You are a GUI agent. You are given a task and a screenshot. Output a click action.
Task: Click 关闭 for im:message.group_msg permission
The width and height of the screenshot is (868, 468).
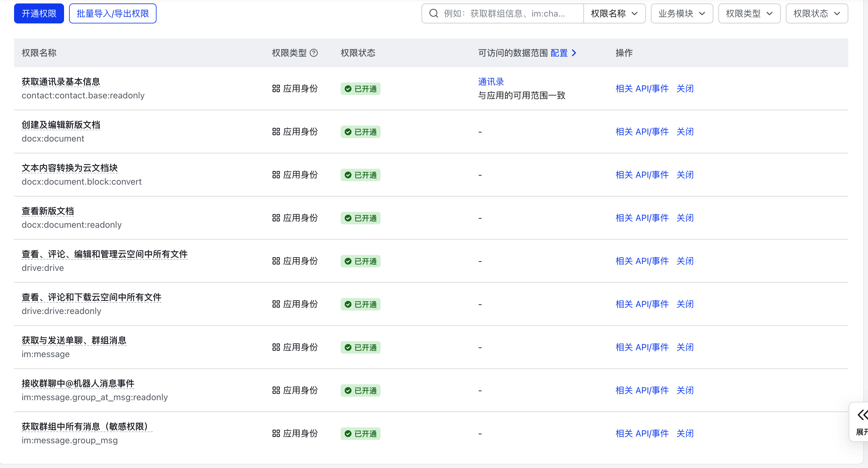tap(685, 433)
